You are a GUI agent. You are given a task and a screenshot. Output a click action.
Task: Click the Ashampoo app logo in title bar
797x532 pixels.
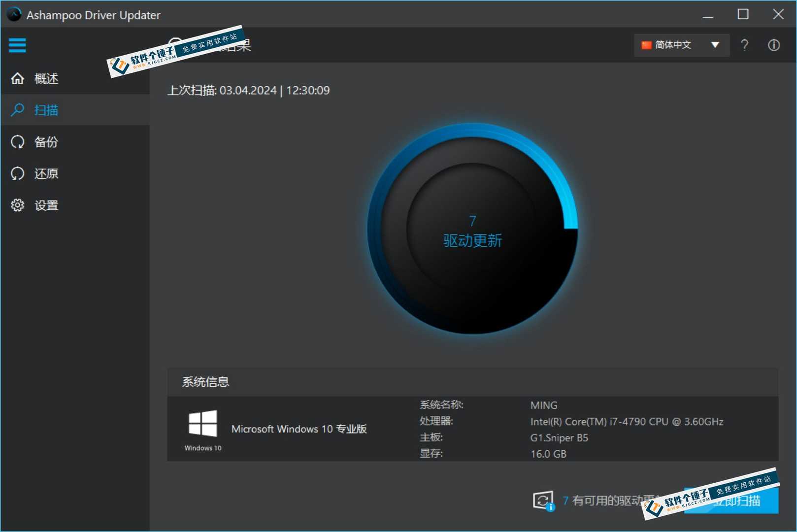coord(14,15)
